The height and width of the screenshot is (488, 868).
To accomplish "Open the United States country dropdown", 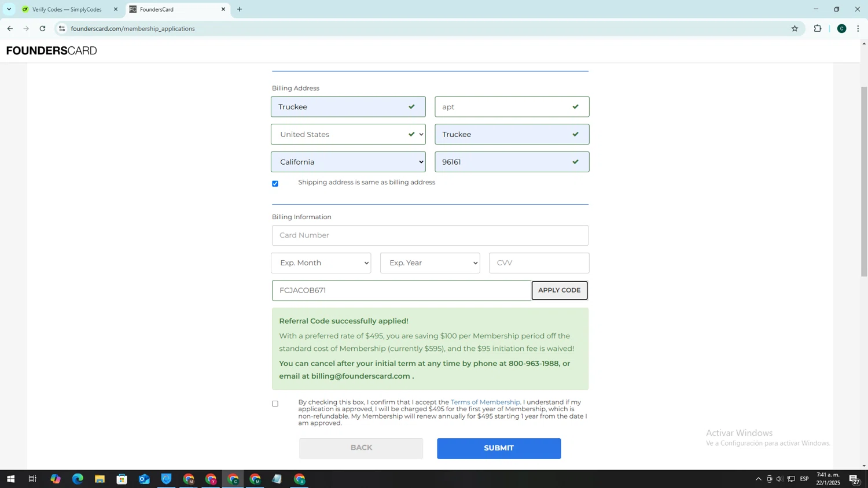I will click(x=348, y=134).
